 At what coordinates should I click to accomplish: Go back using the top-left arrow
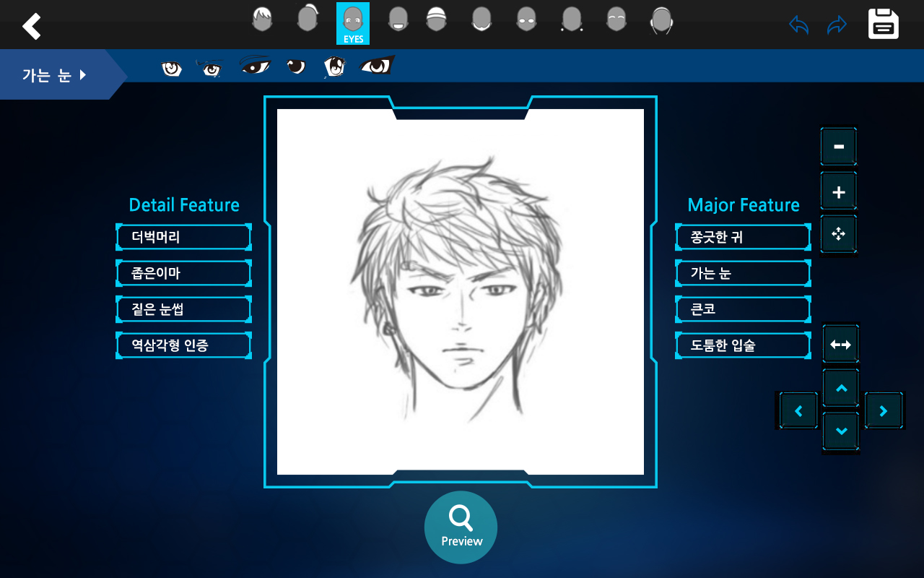(x=32, y=26)
